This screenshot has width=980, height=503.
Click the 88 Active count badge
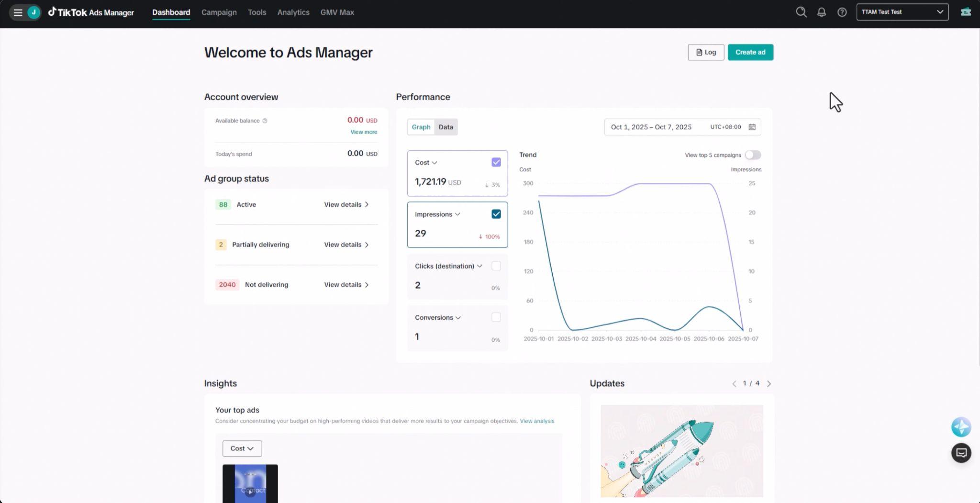point(223,204)
